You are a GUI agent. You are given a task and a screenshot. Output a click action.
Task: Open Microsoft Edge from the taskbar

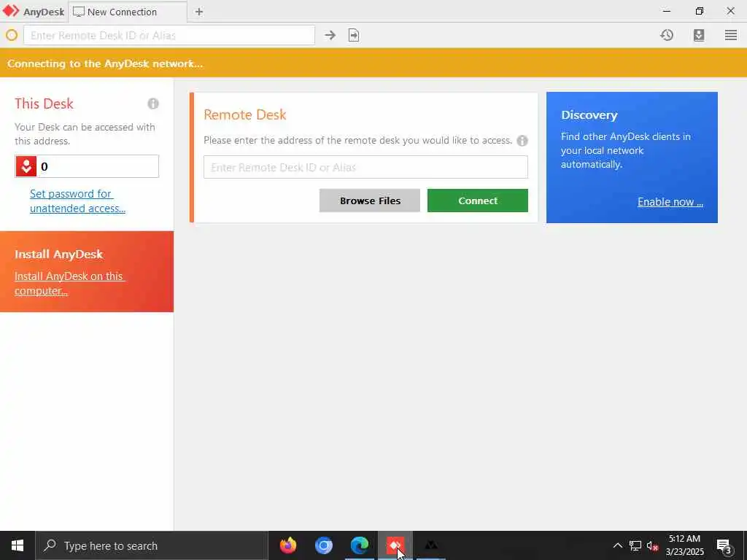[x=359, y=545]
